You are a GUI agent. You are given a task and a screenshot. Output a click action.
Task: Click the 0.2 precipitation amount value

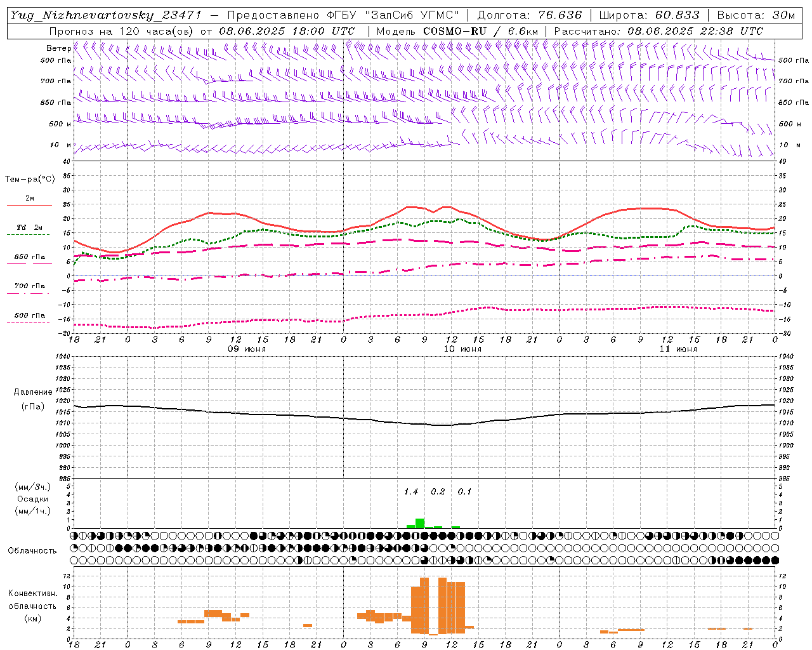pos(438,492)
